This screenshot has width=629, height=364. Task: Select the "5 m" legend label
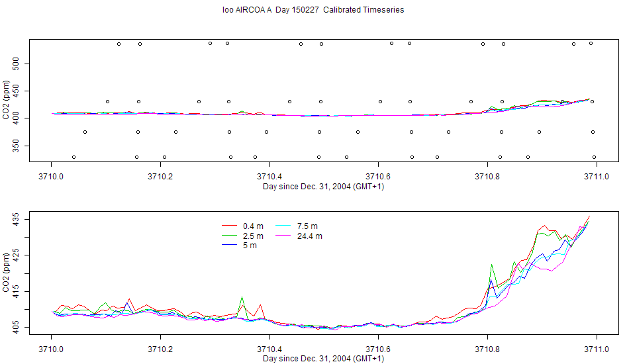point(250,246)
